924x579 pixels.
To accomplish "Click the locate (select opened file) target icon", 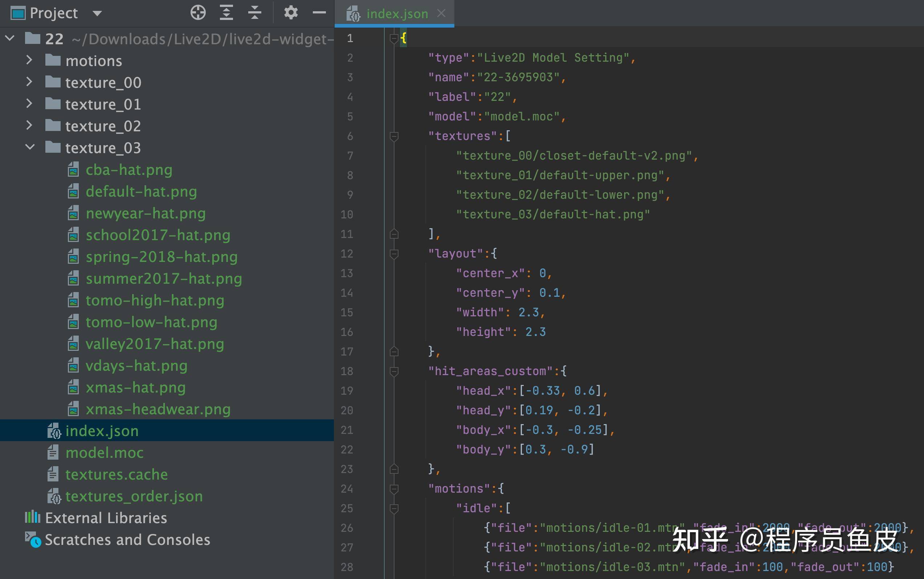I will tap(198, 13).
